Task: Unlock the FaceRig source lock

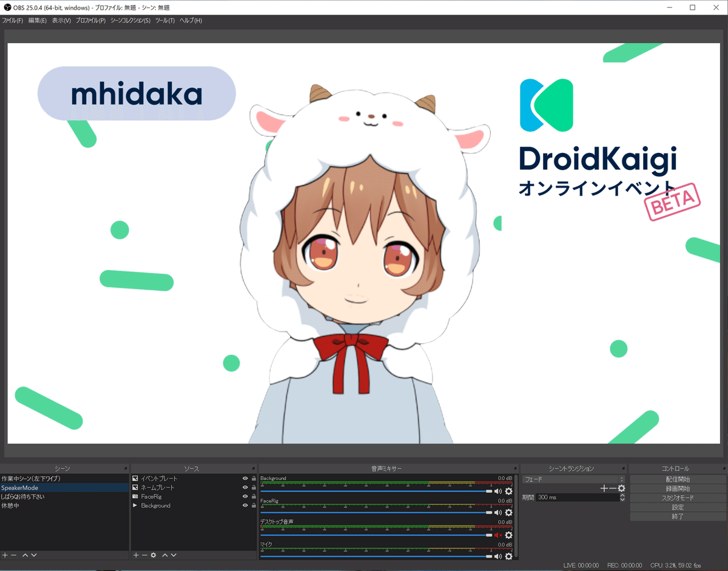Action: (254, 496)
